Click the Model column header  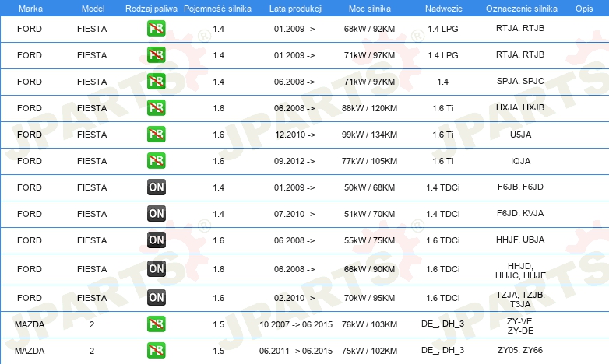point(93,9)
